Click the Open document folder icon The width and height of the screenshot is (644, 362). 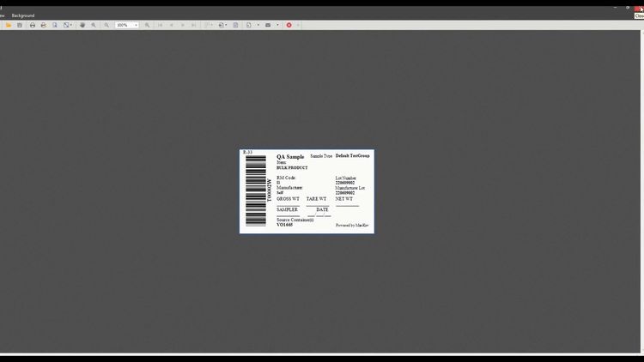[9, 25]
